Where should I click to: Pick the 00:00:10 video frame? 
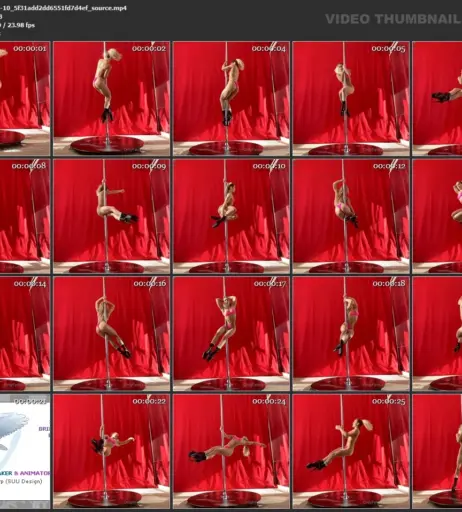[x=231, y=216]
